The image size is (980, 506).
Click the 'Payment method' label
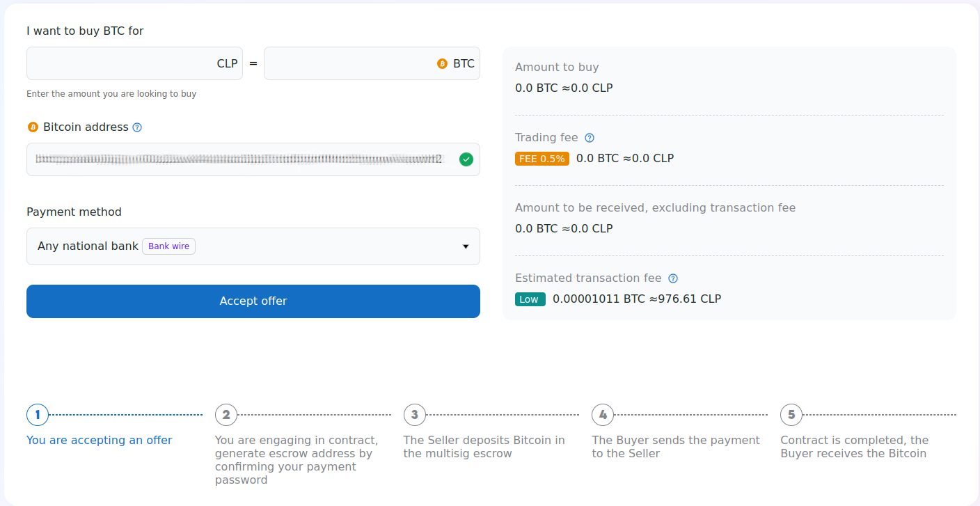point(74,212)
